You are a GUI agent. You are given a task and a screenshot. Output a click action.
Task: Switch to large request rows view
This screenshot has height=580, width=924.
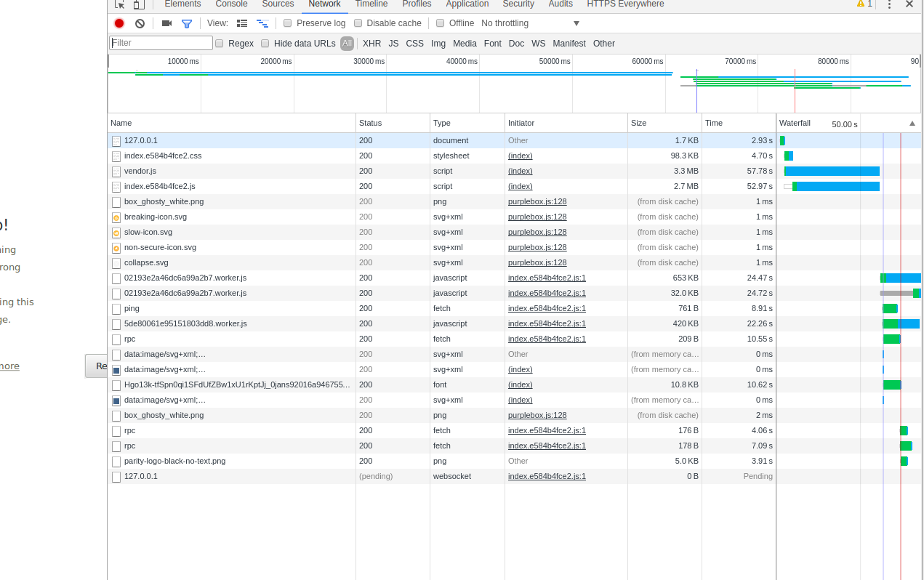click(242, 23)
